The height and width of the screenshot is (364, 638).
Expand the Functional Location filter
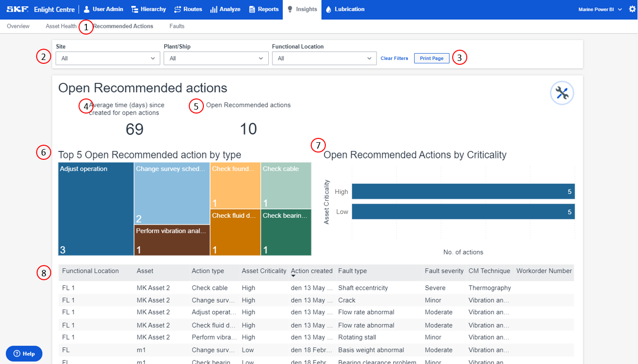coord(324,58)
